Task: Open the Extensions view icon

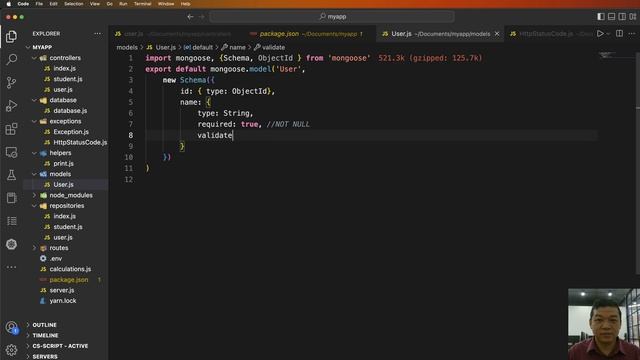Action: [11, 129]
